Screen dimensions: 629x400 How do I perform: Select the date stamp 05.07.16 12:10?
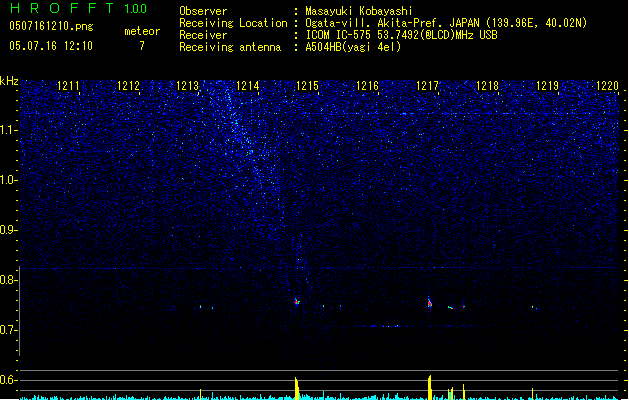(x=51, y=46)
